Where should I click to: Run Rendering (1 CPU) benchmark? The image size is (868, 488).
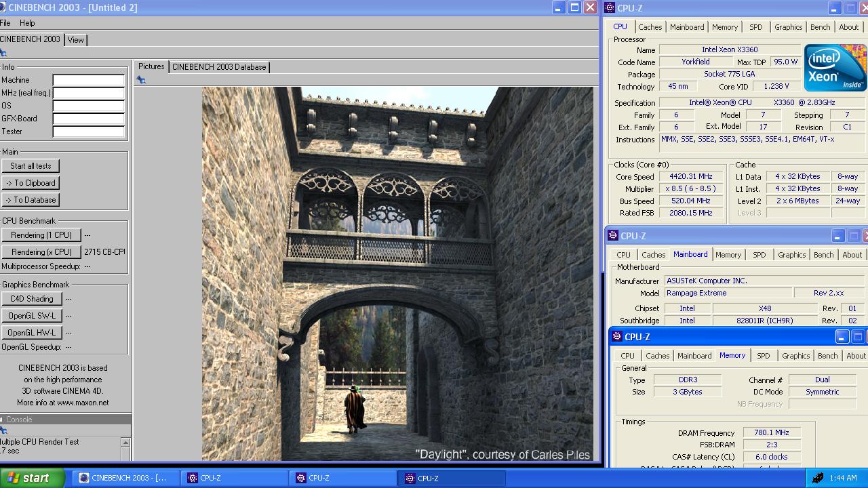click(x=41, y=235)
